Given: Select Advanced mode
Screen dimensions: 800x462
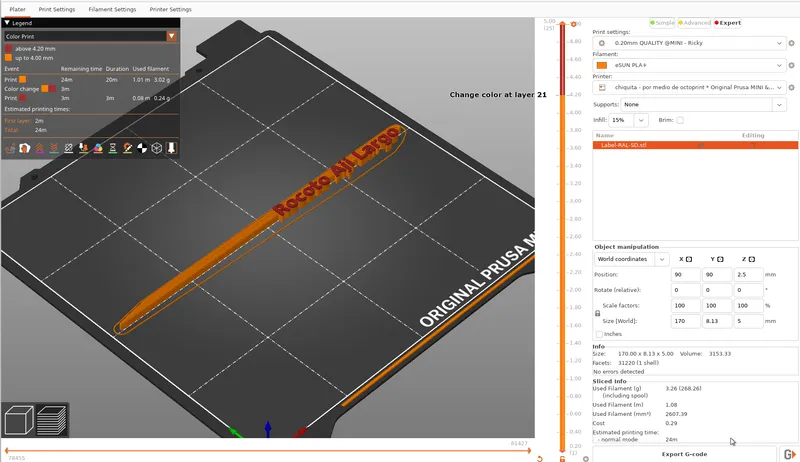Looking at the screenshot, I should coord(694,22).
